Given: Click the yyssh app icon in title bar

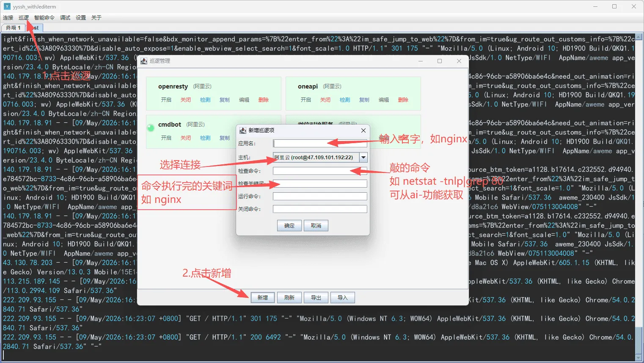Looking at the screenshot, I should coord(7,6).
